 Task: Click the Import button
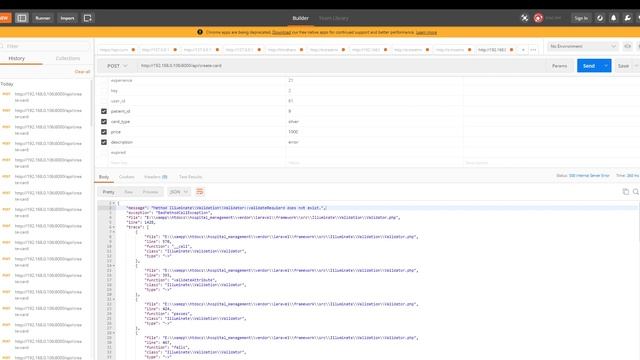click(x=67, y=18)
